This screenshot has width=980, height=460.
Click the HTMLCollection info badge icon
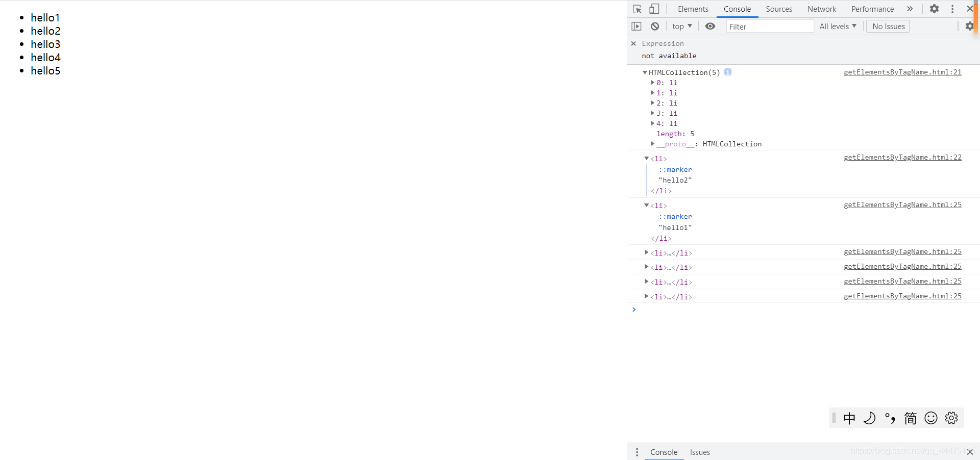[x=728, y=72]
